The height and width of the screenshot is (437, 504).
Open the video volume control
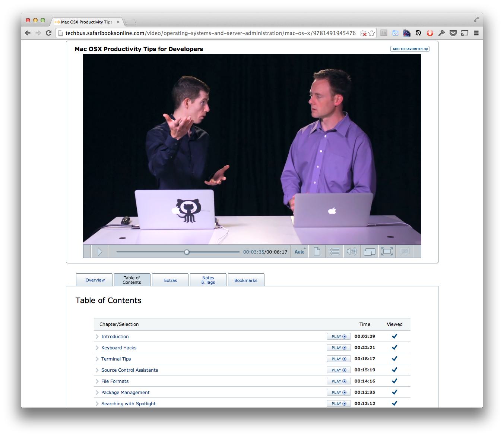pyautogui.click(x=351, y=252)
